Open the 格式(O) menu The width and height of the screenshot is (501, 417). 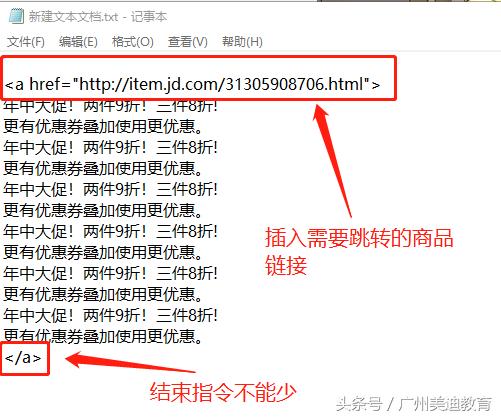click(x=133, y=42)
